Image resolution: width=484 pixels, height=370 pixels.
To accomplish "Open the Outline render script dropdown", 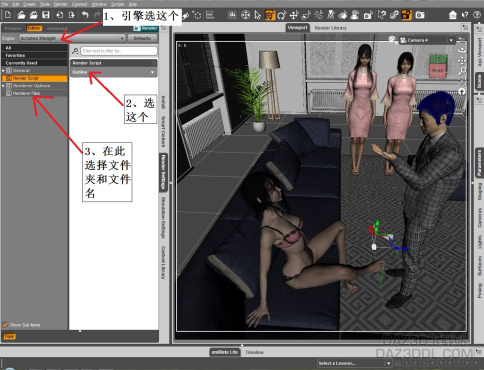I will coord(113,72).
